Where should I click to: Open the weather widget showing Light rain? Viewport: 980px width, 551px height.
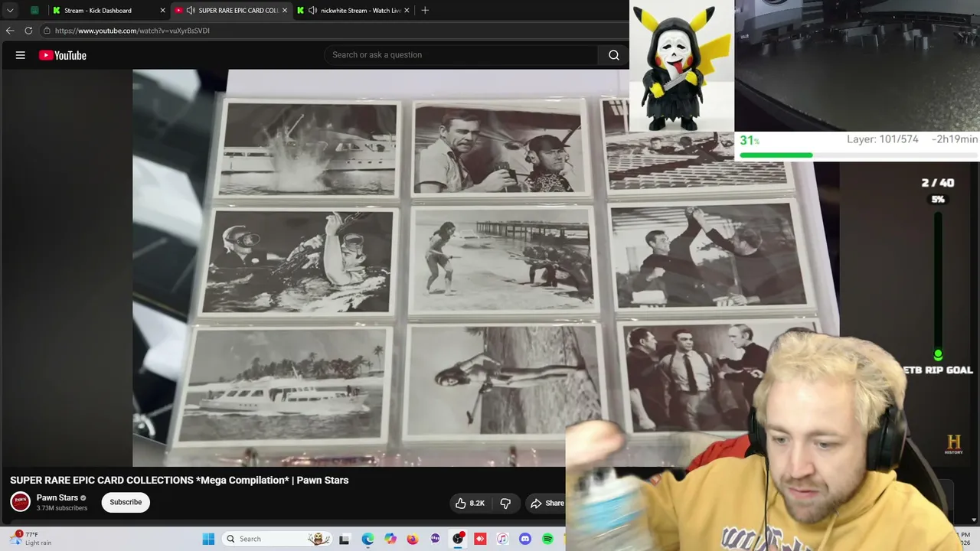tap(31, 539)
